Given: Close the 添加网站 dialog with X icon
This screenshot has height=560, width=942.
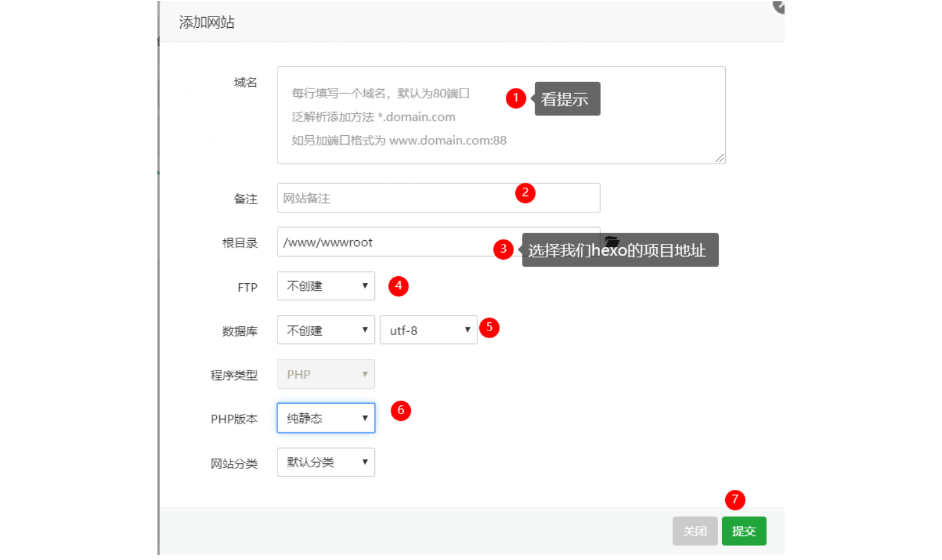Looking at the screenshot, I should pos(779,6).
